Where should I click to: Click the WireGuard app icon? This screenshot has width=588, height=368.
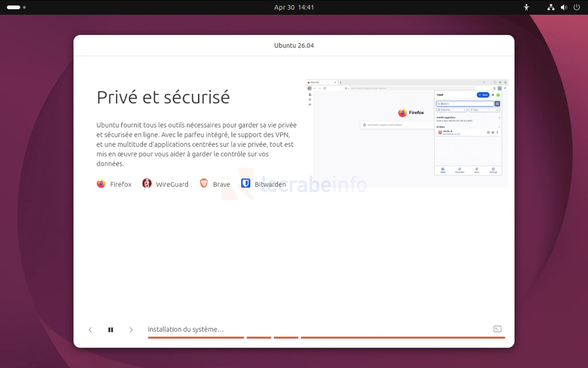coord(147,184)
